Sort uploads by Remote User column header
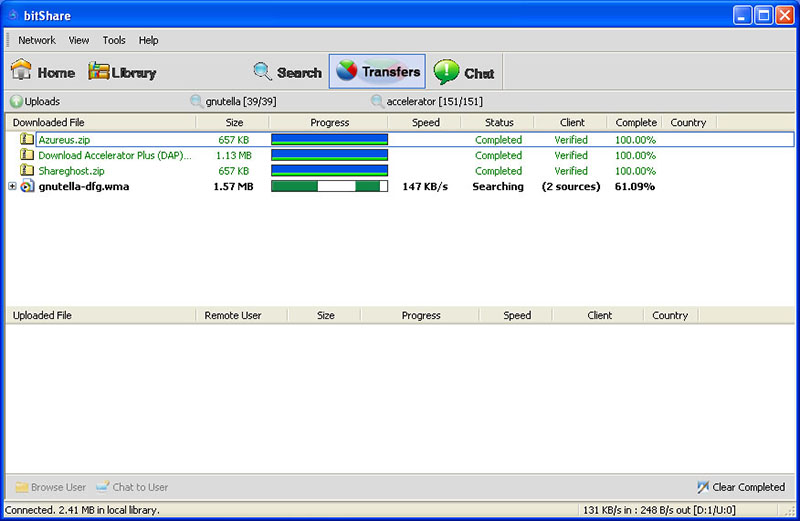This screenshot has height=521, width=800. pyautogui.click(x=242, y=315)
